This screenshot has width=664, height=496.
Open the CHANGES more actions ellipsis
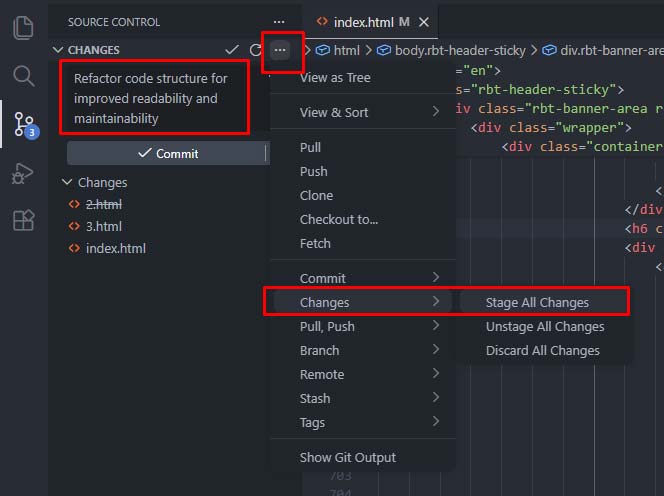279,50
